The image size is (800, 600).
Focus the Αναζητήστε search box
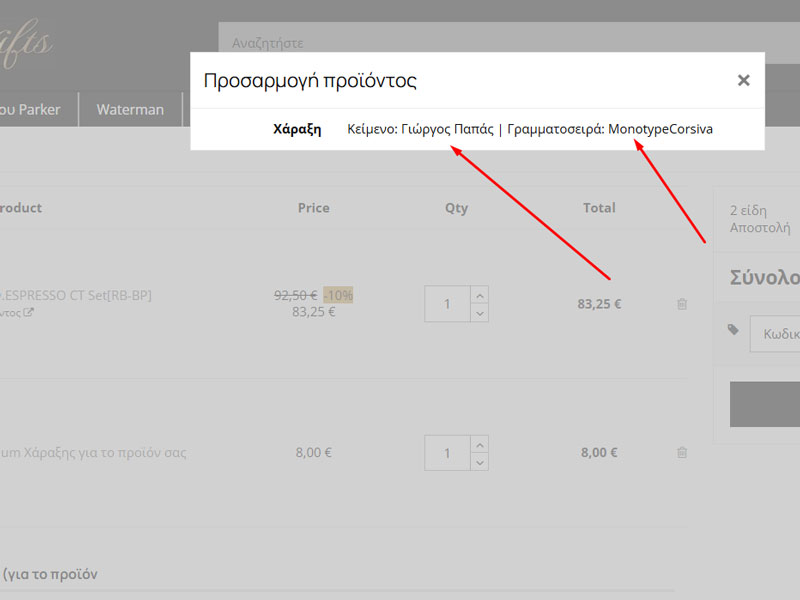point(509,43)
